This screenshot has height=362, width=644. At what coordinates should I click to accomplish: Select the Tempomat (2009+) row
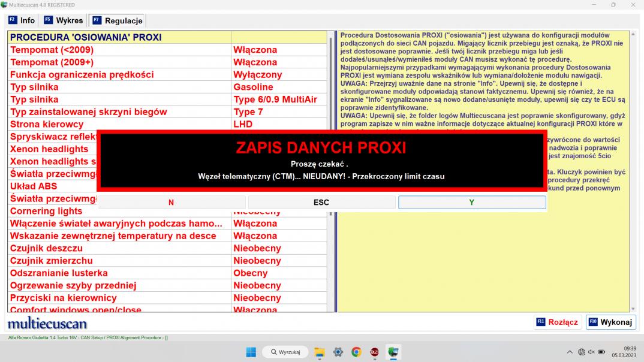tap(167, 62)
